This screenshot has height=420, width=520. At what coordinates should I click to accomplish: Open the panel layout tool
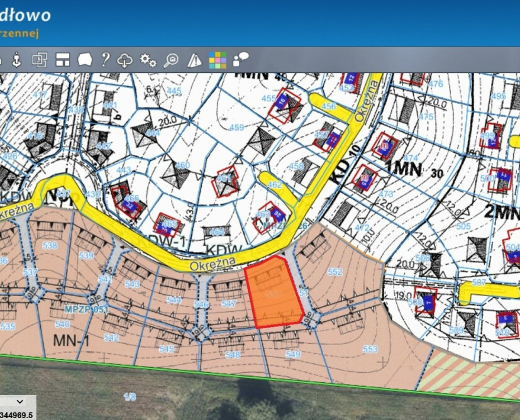click(x=63, y=60)
